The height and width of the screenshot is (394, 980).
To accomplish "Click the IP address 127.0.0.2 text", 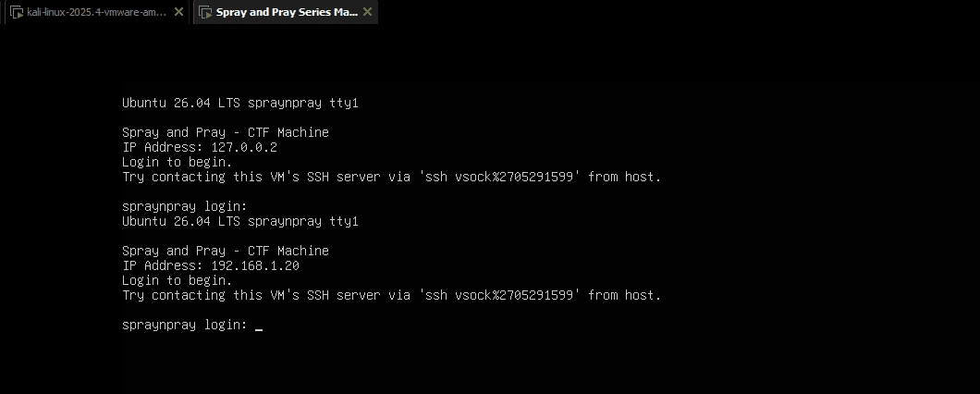I will coord(244,148).
